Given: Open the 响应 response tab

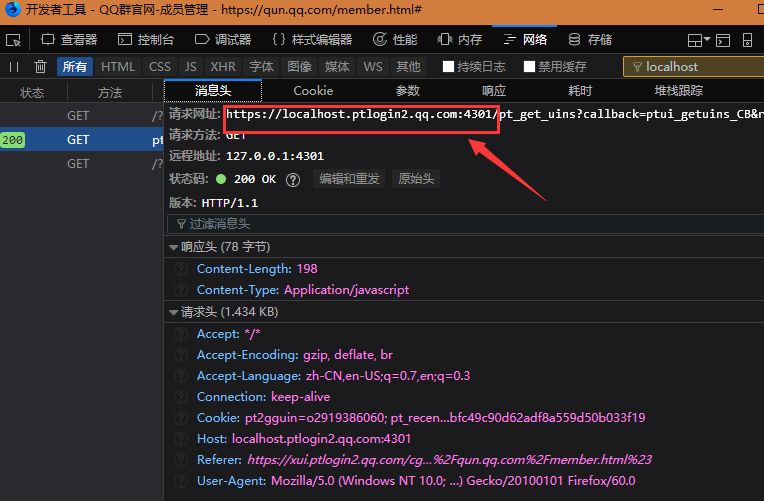Looking at the screenshot, I should coord(494,91).
